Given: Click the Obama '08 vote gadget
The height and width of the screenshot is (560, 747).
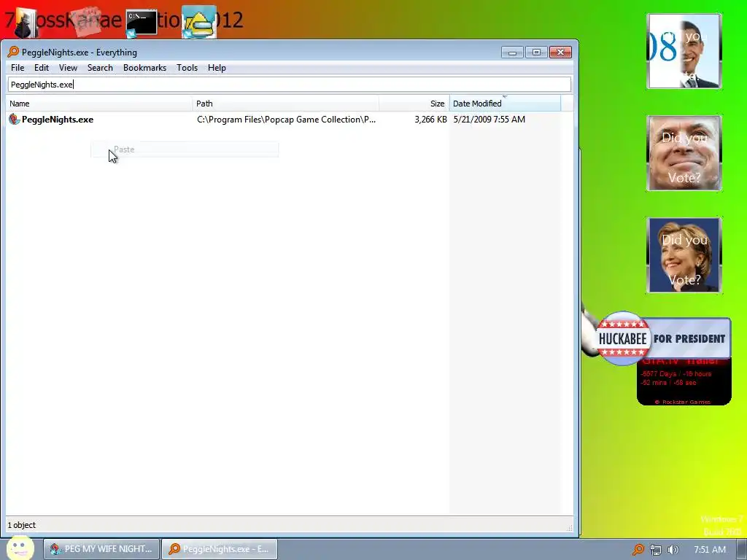Looking at the screenshot, I should click(684, 51).
